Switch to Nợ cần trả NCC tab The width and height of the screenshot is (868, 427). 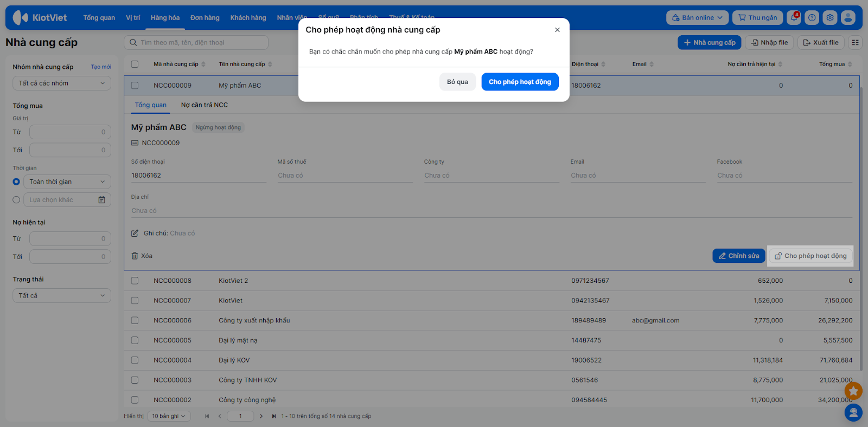(204, 105)
